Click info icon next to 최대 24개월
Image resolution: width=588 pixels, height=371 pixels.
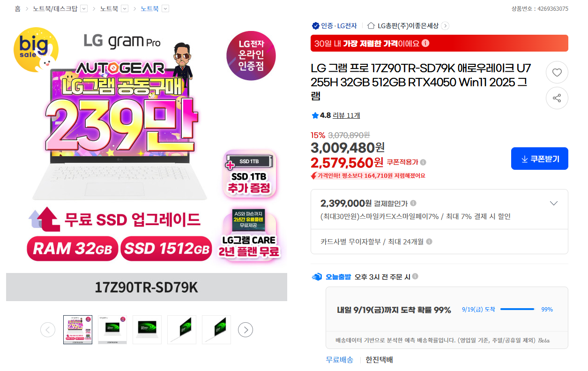(x=429, y=242)
